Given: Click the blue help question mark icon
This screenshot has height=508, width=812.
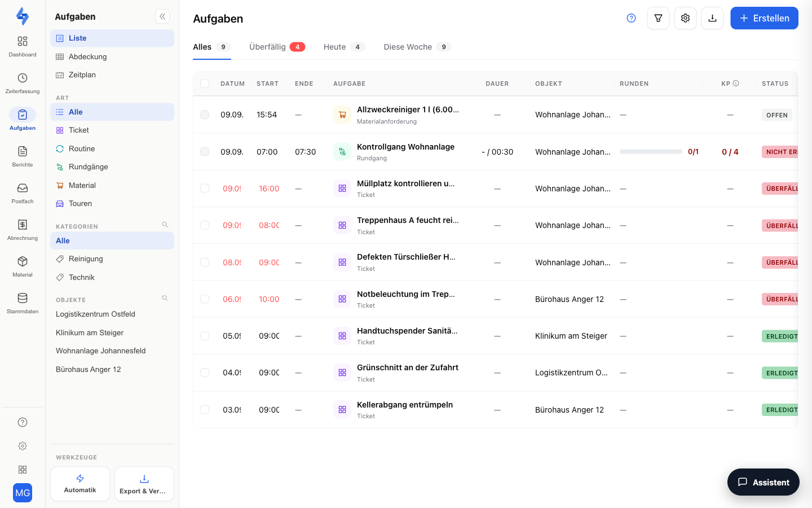Looking at the screenshot, I should [631, 18].
